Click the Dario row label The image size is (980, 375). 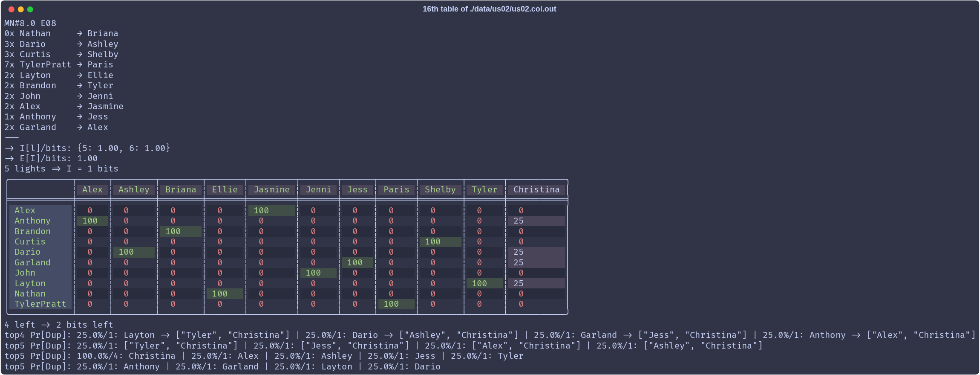[x=40, y=252]
